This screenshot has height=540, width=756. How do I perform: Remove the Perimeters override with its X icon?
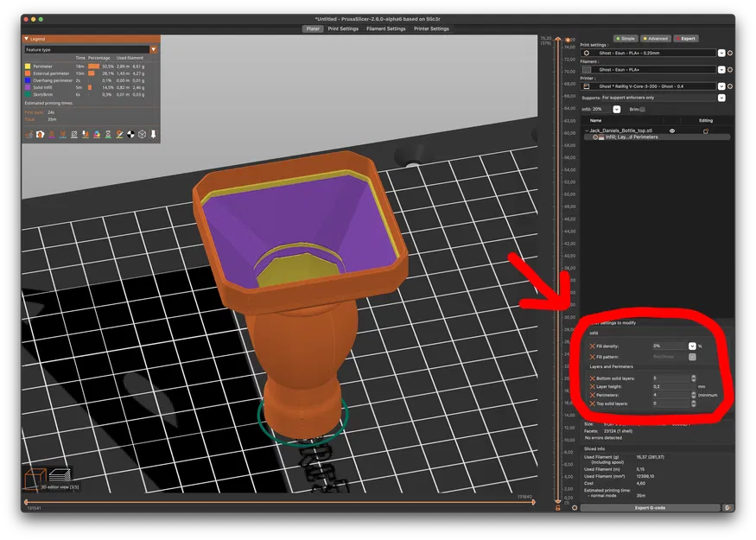(x=592, y=396)
